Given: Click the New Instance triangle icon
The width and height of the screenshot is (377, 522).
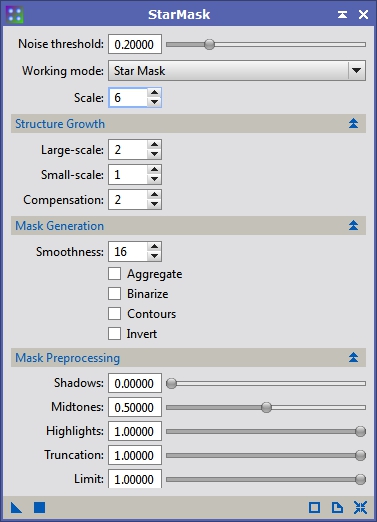Looking at the screenshot, I should pyautogui.click(x=16, y=508).
